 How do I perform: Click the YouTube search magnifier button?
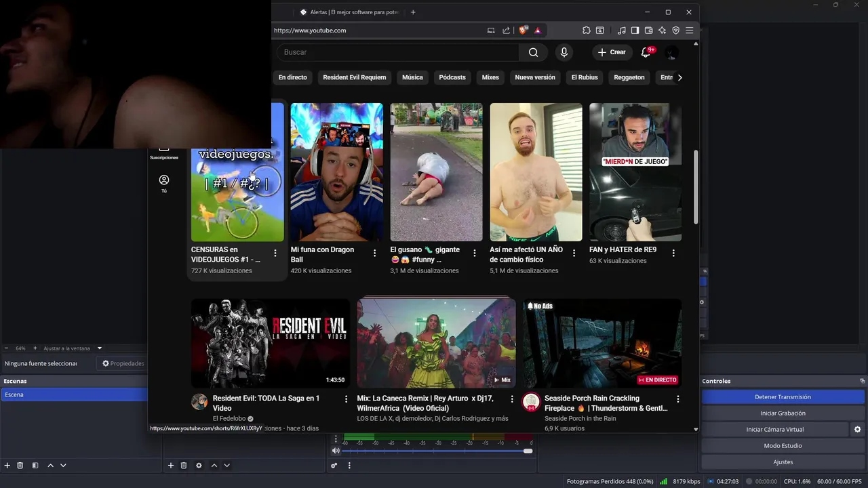533,52
